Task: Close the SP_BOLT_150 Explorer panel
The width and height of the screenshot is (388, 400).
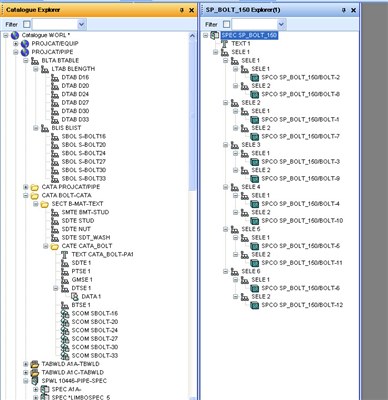Action: pyautogui.click(x=354, y=10)
